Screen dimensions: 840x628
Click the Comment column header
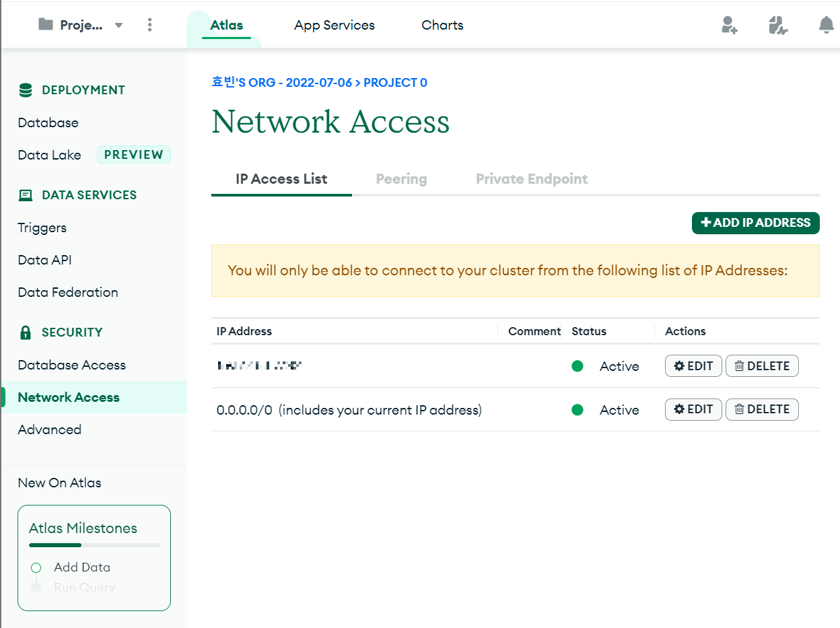[534, 331]
